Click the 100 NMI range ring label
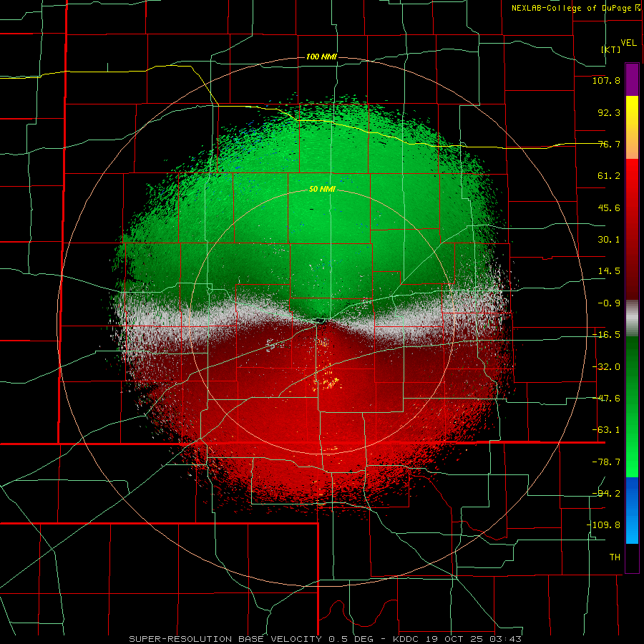 (321, 57)
